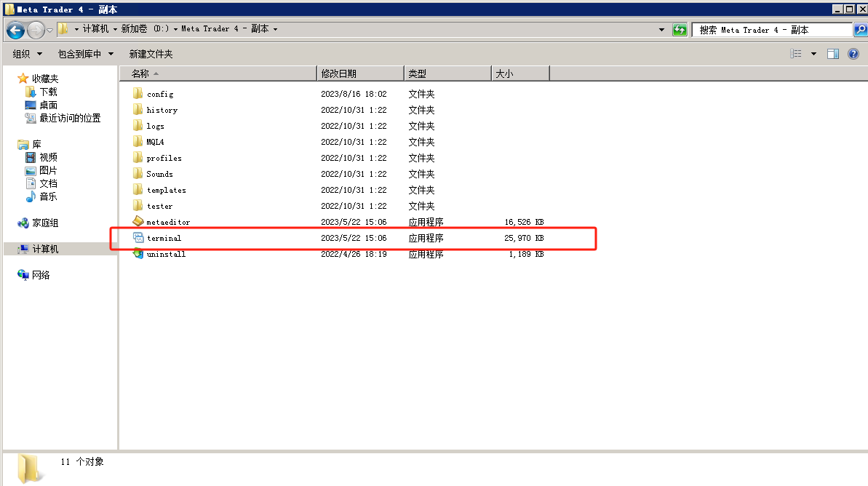Open 最近访问的位置 in the navigation pane
This screenshot has width=868, height=486.
click(x=70, y=118)
